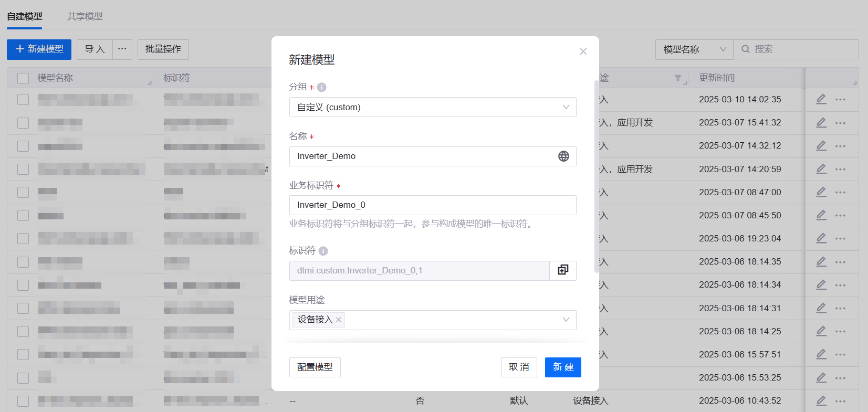Viewport: 868px width, 412px height.
Task: Click the filter icon in the usage column header
Action: [x=678, y=78]
